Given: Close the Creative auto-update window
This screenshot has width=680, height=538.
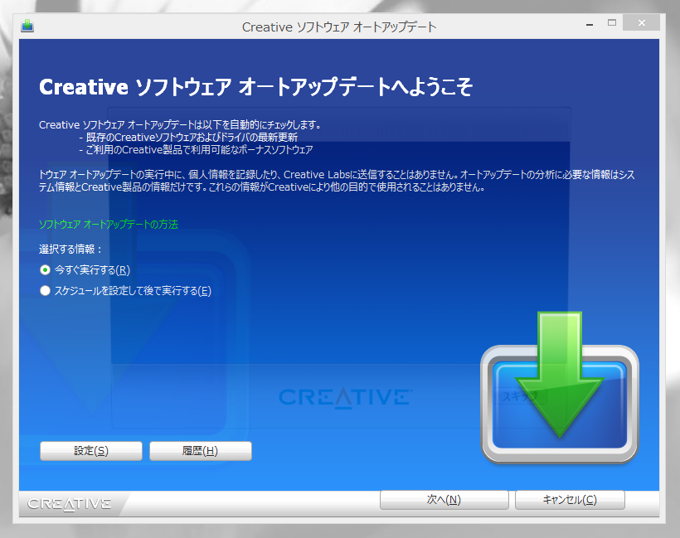Looking at the screenshot, I should pos(642,23).
